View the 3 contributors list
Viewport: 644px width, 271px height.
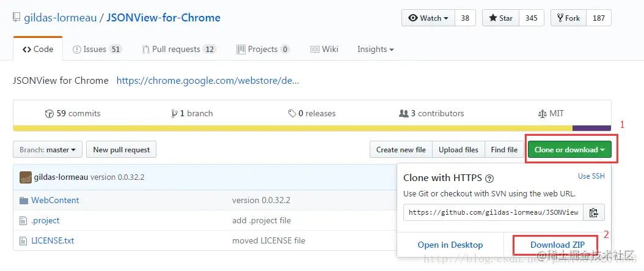431,113
